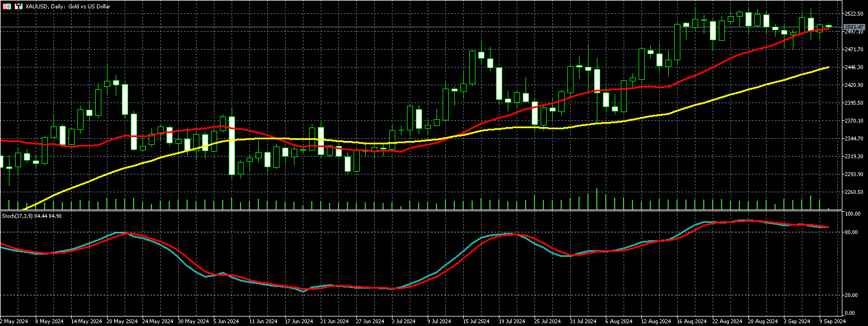
Task: Click the Depth of Market icon
Action: click(18, 6)
